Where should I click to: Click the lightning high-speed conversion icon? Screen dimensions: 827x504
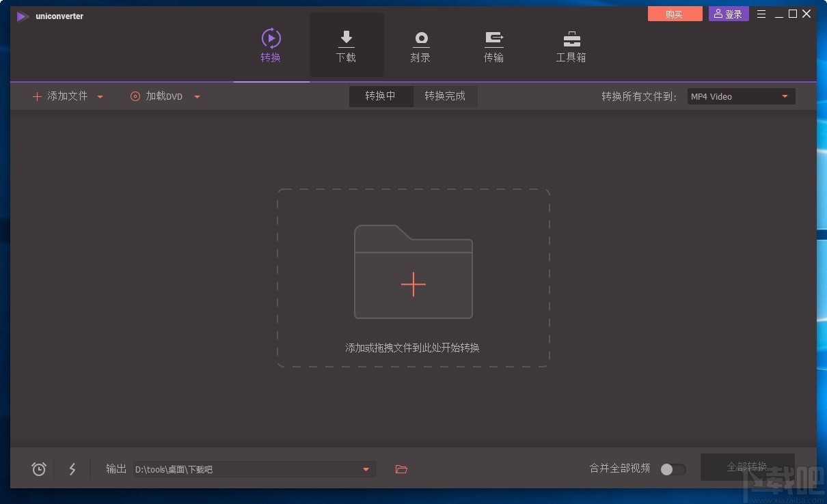tap(72, 469)
